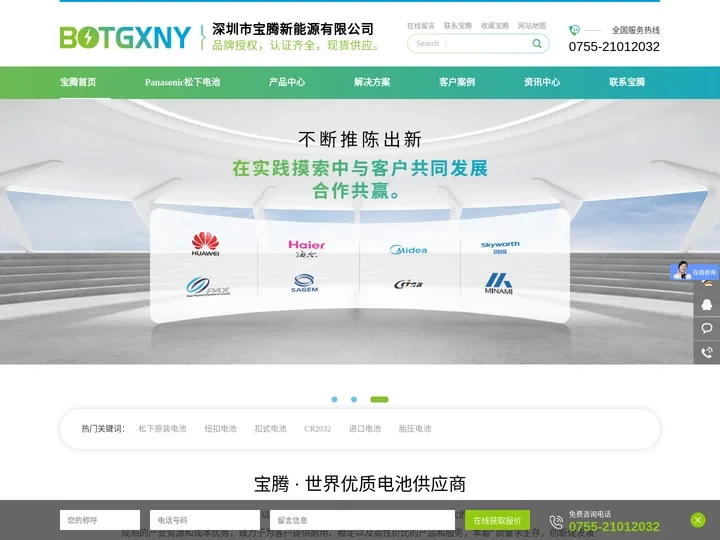Select the first carousel dot
Screen dimensions: 720x540
pos(334,399)
